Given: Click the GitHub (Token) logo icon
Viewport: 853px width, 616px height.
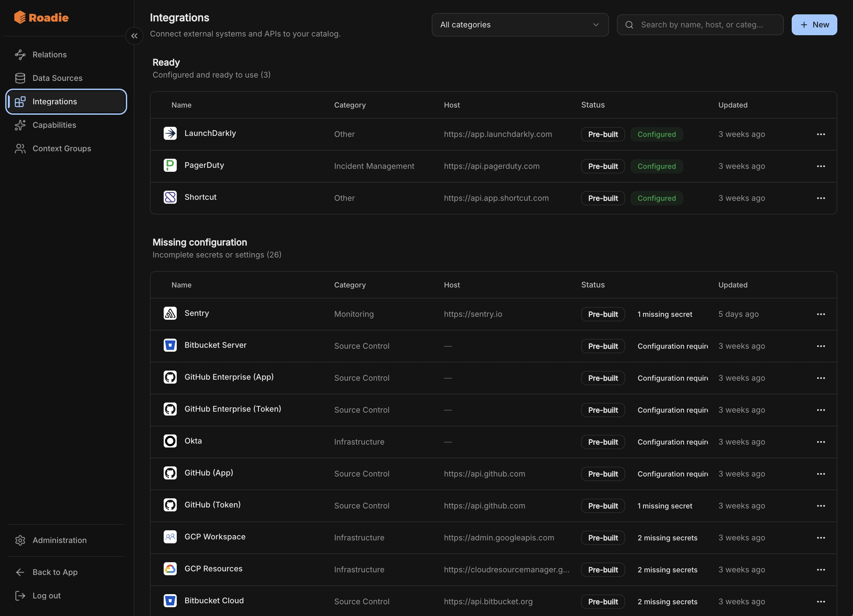Looking at the screenshot, I should click(x=170, y=505).
